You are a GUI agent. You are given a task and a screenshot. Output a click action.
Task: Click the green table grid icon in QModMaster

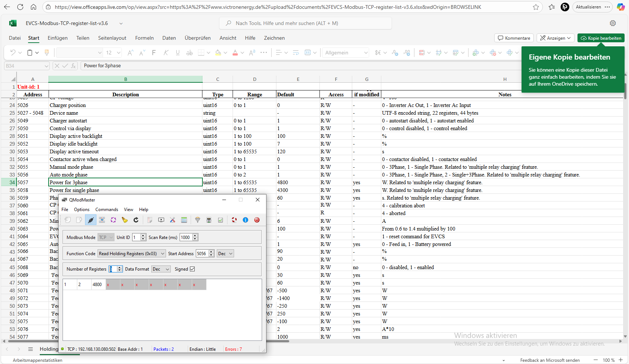pyautogui.click(x=184, y=220)
